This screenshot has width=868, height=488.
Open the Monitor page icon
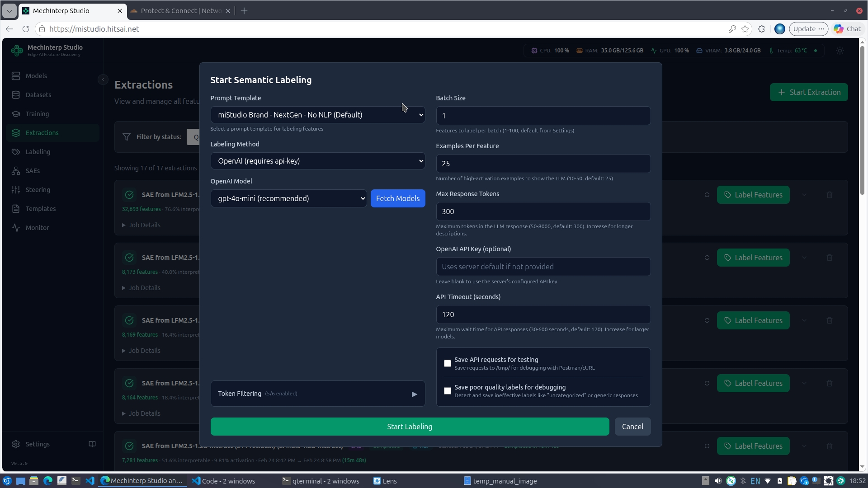click(x=16, y=228)
